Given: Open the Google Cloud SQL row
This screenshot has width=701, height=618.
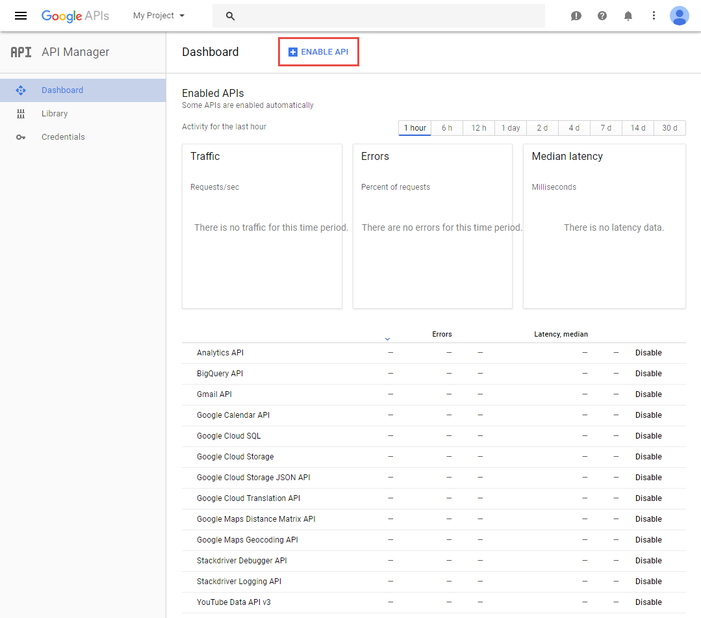Looking at the screenshot, I should tap(434, 436).
